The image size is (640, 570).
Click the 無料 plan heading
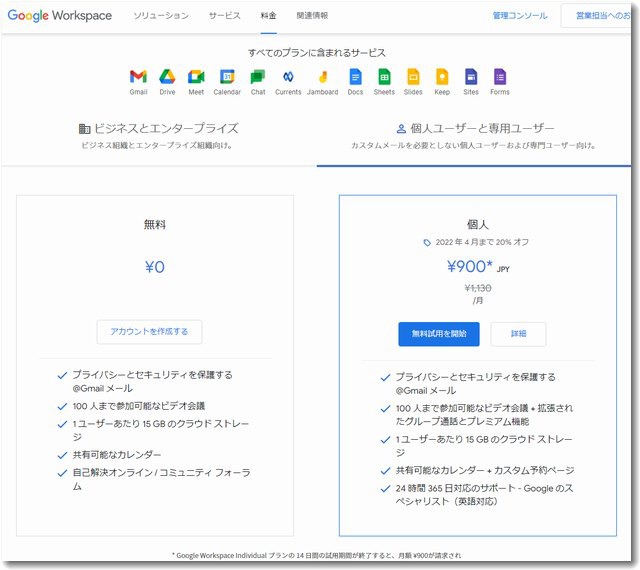pyautogui.click(x=155, y=225)
